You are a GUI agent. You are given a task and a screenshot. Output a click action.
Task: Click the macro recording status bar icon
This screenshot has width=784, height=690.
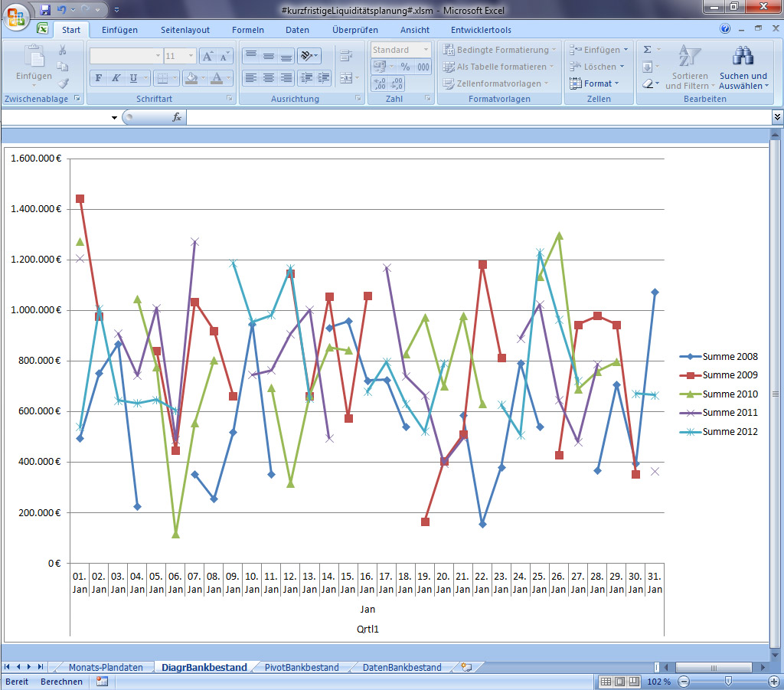click(x=102, y=681)
